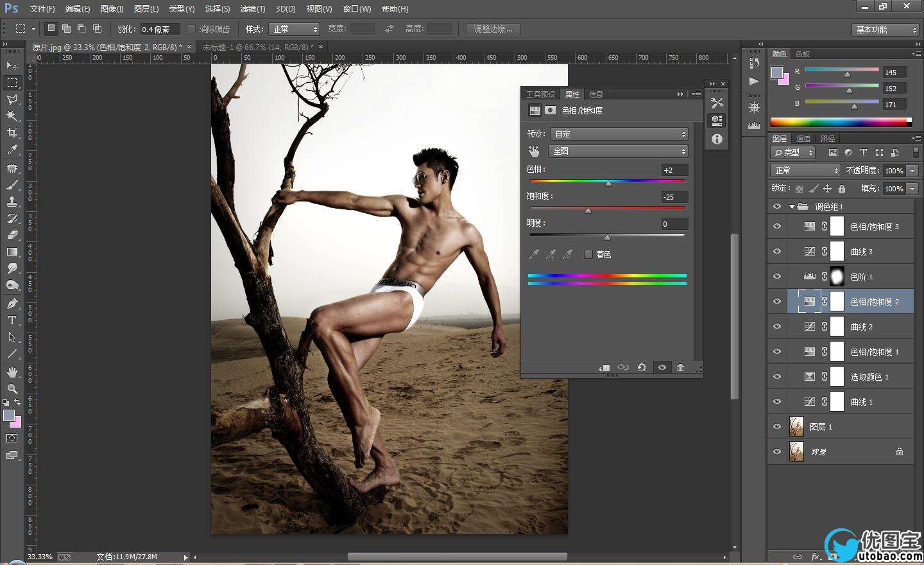This screenshot has height=565, width=924.
Task: Click the 饱和度 saturation slider handle
Action: pyautogui.click(x=588, y=211)
